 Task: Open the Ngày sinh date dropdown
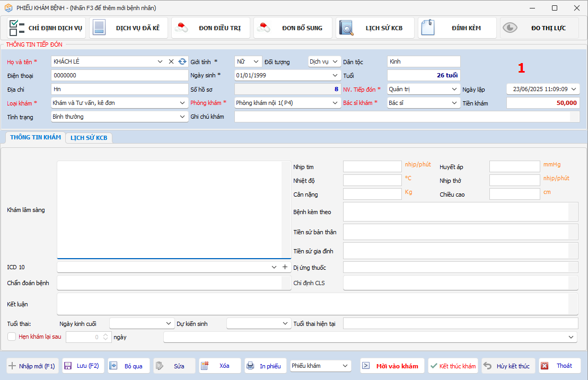point(335,75)
